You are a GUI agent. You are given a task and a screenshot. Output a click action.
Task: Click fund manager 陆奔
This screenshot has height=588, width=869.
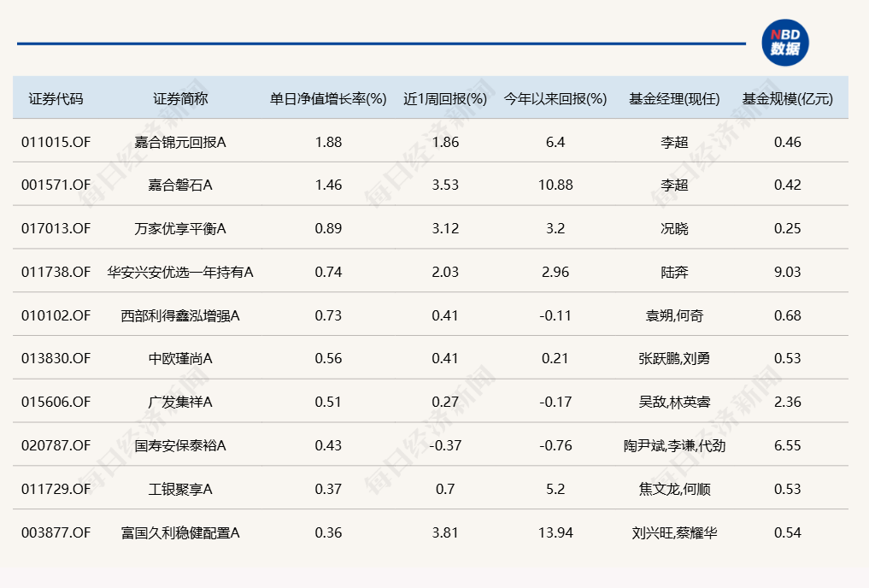click(674, 272)
